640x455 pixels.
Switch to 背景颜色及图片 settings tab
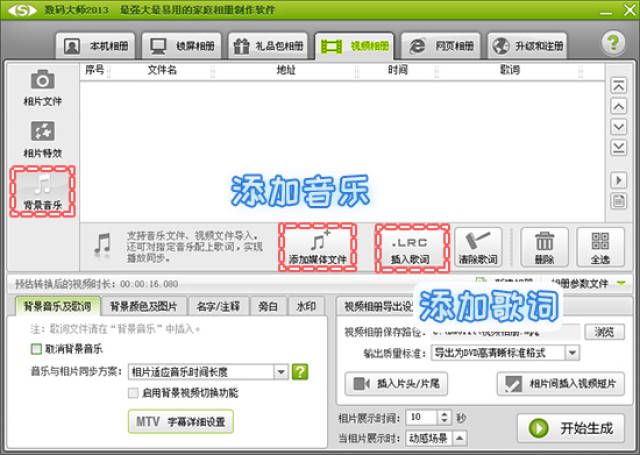pyautogui.click(x=144, y=306)
